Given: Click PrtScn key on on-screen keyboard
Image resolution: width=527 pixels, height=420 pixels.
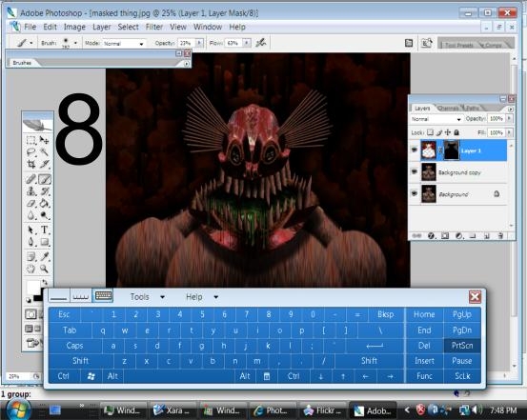Looking at the screenshot, I should pyautogui.click(x=462, y=346).
